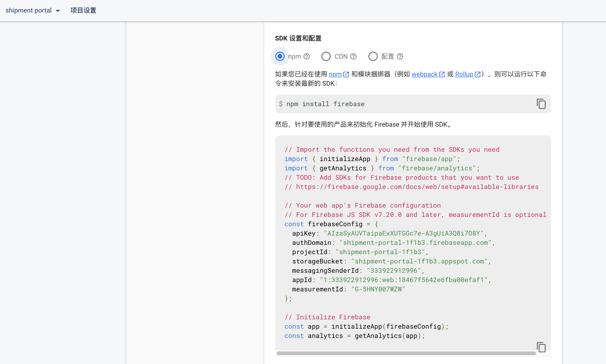Select the 配置 radio button
The image size is (606, 364).
373,56
